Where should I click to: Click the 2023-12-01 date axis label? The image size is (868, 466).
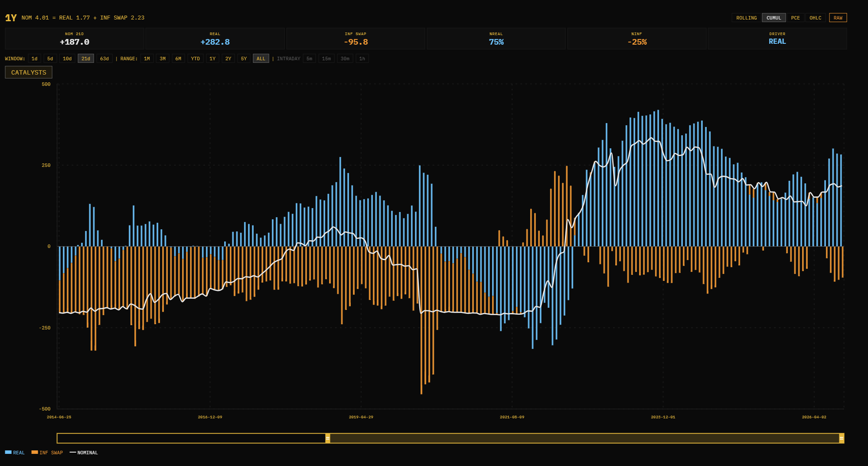[662, 417]
